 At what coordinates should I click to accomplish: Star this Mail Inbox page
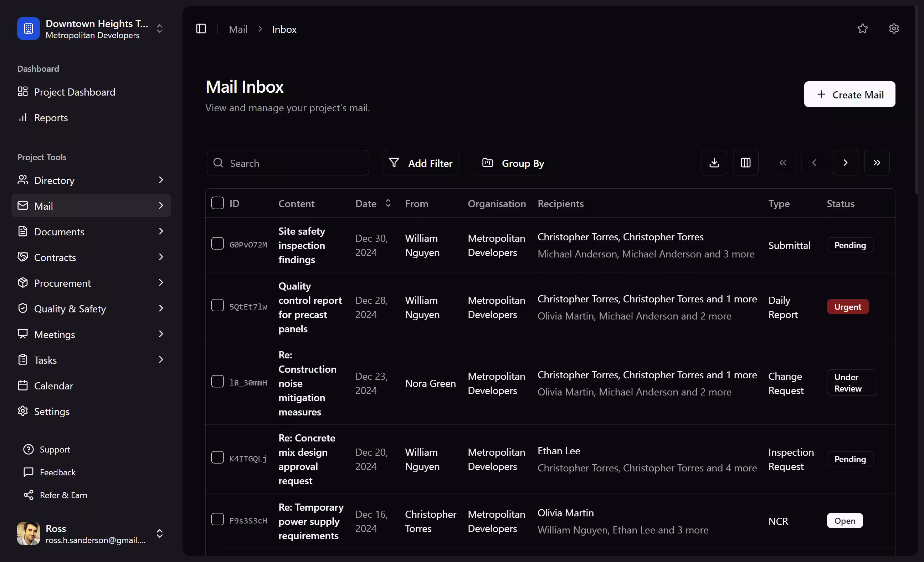(x=862, y=29)
